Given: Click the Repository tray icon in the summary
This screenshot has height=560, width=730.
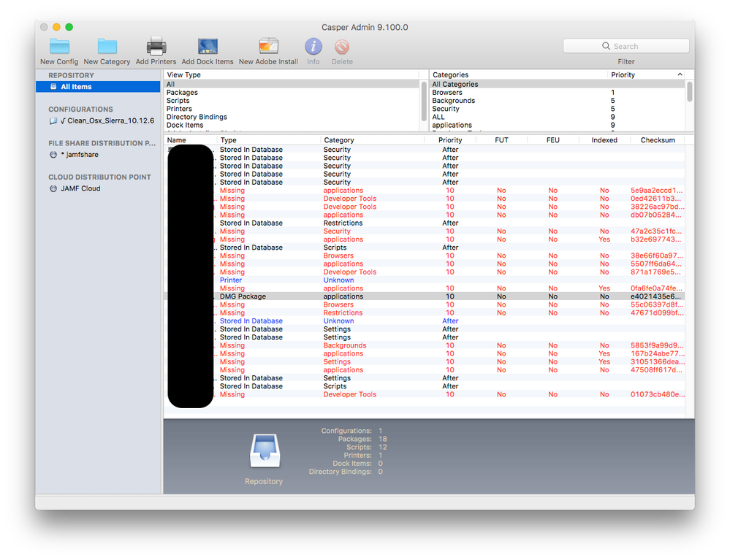Looking at the screenshot, I should [265, 450].
